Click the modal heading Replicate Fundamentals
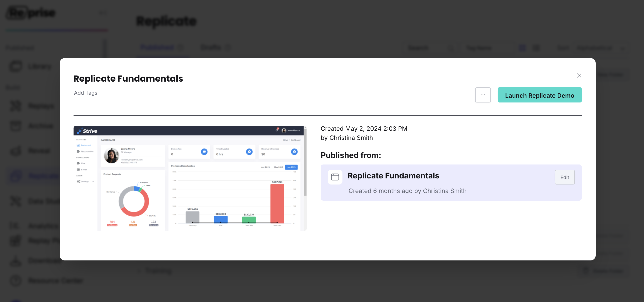 pos(128,79)
